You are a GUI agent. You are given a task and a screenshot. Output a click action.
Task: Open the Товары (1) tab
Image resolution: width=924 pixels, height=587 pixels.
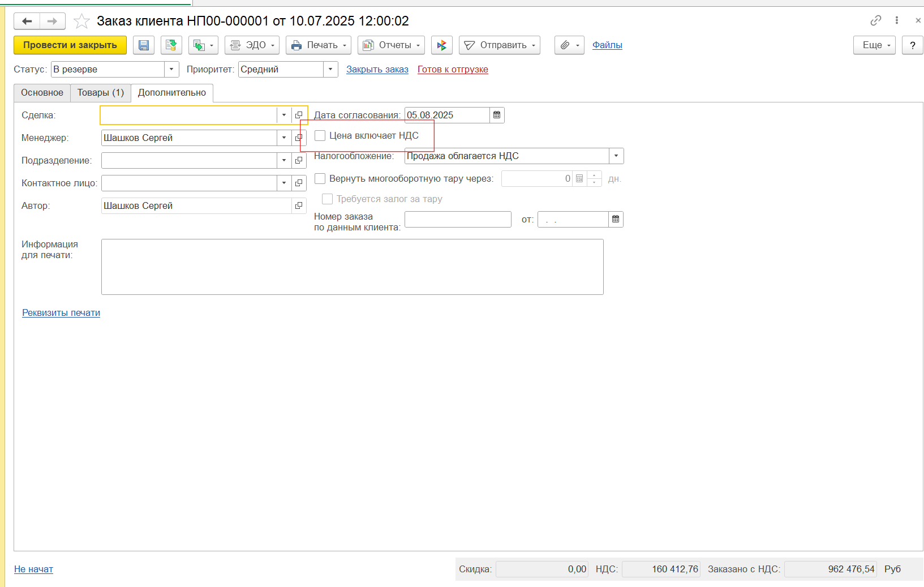[x=101, y=93]
